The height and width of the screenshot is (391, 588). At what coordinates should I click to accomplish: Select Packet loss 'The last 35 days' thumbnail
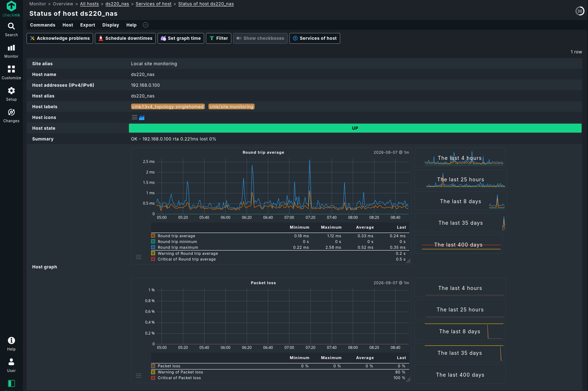point(460,353)
